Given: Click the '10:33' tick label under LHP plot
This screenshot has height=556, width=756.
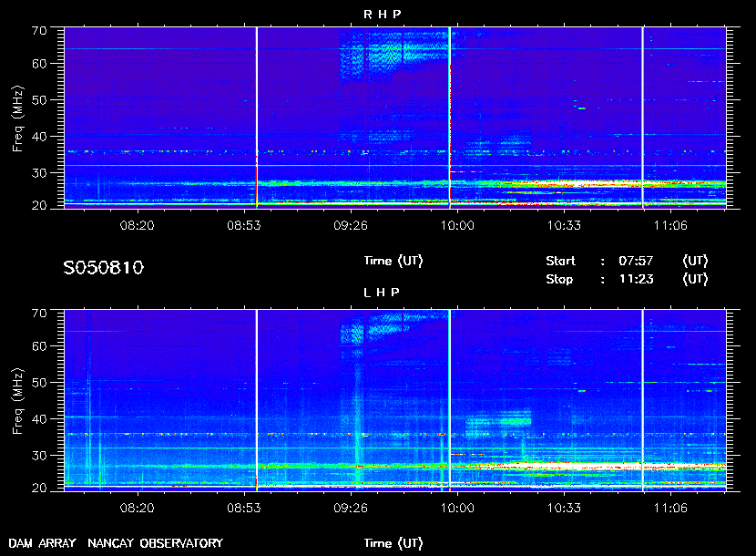Looking at the screenshot, I should pos(564,509).
